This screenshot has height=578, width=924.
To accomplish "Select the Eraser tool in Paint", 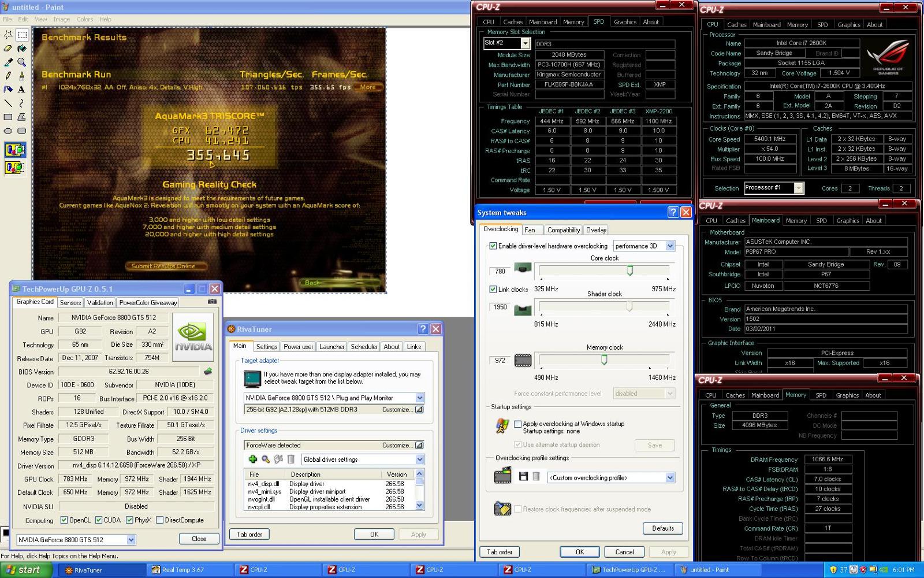I will click(8, 49).
